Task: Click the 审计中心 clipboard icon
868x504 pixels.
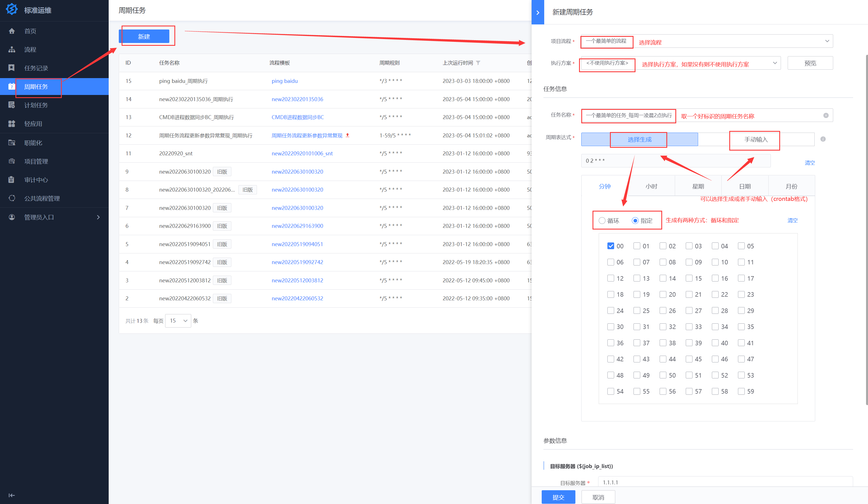Action: pyautogui.click(x=12, y=180)
